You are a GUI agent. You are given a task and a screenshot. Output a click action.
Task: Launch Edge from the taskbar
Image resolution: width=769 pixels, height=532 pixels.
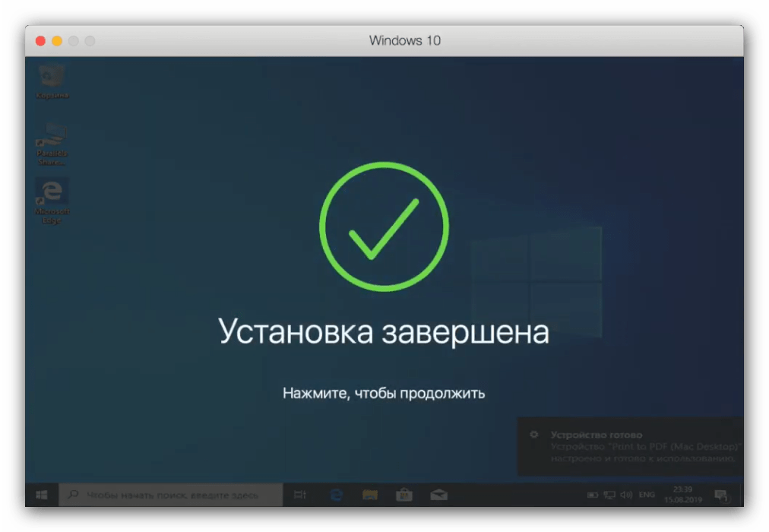tap(336, 495)
